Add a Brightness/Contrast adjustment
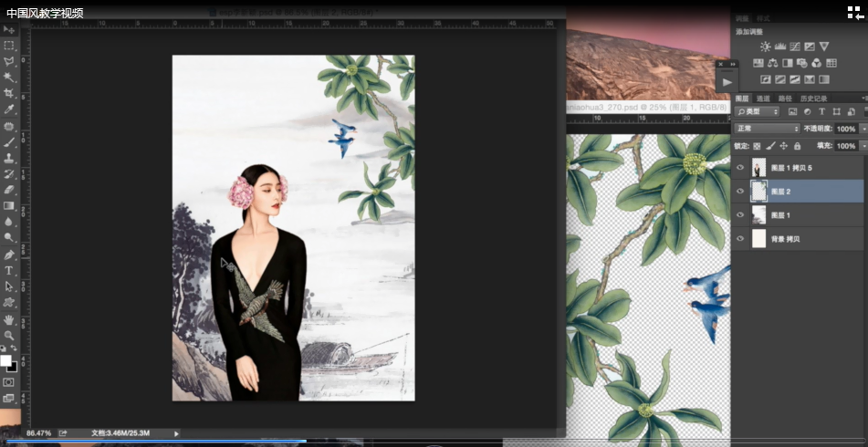Screen dimensions: 868x447 click(x=765, y=47)
